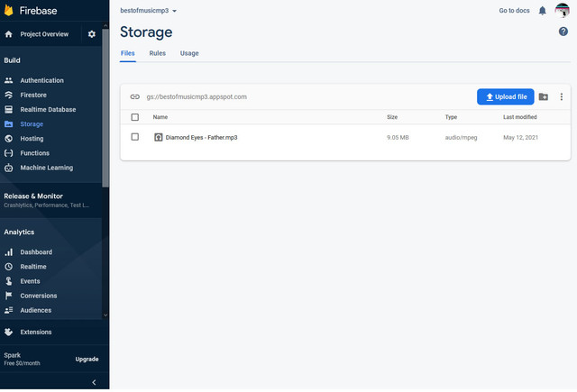577x392 pixels.
Task: Click the 9.05 MB size value
Action: 398,137
